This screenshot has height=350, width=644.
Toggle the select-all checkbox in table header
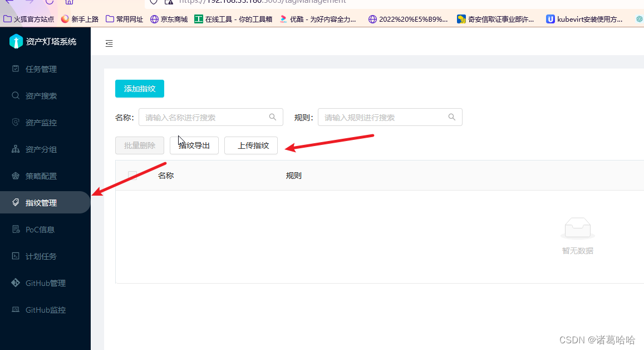132,176
